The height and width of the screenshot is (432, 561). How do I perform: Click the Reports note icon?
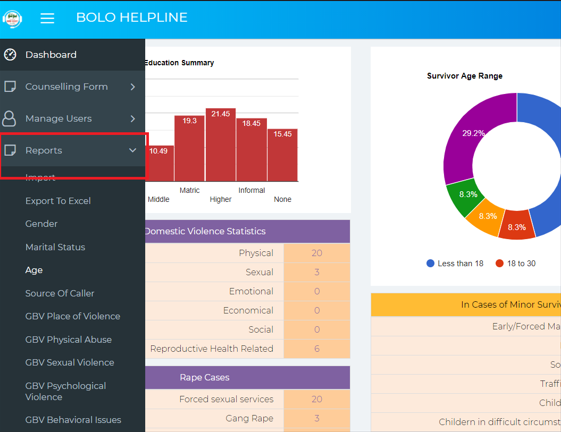pyautogui.click(x=10, y=150)
